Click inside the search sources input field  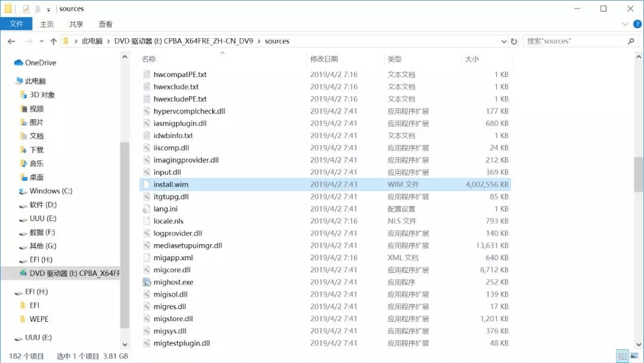(x=566, y=41)
